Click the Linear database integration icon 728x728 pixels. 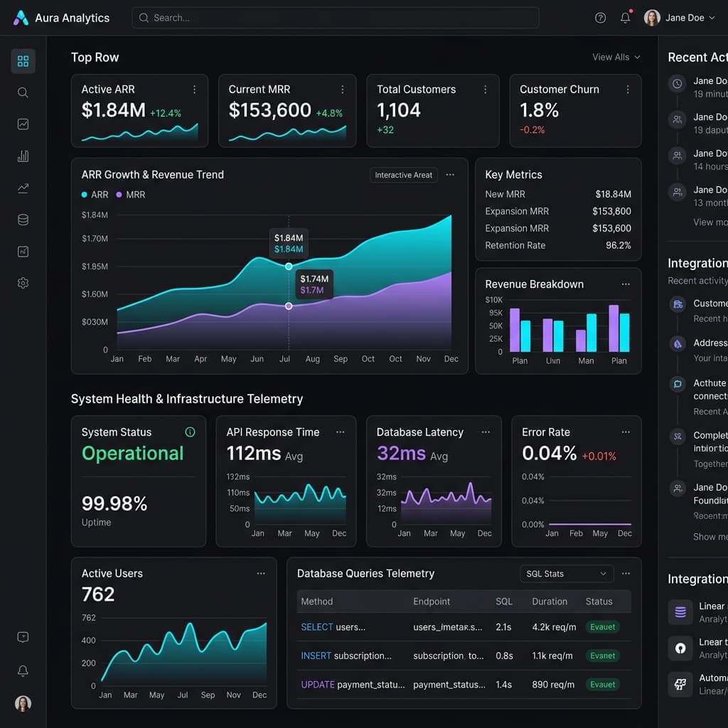coord(680,612)
